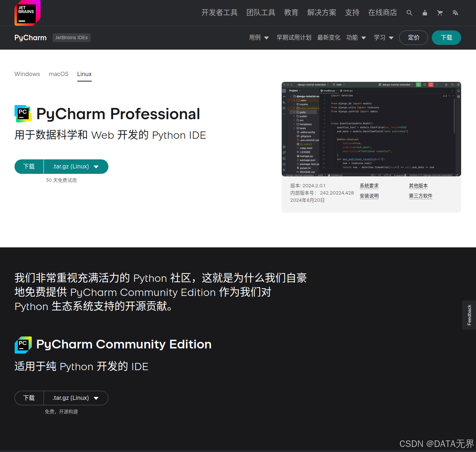476x452 pixels.
Task: Expand the 用例 dropdown
Action: coord(259,38)
